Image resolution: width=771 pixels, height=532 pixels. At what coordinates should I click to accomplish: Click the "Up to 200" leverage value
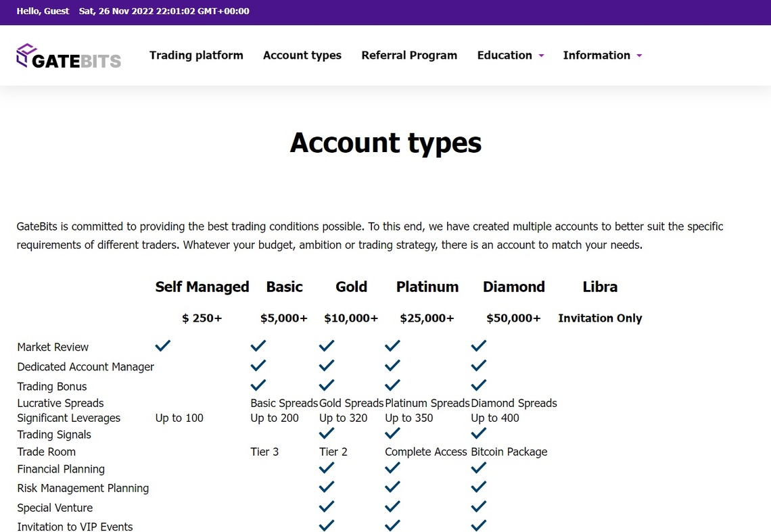pos(275,418)
